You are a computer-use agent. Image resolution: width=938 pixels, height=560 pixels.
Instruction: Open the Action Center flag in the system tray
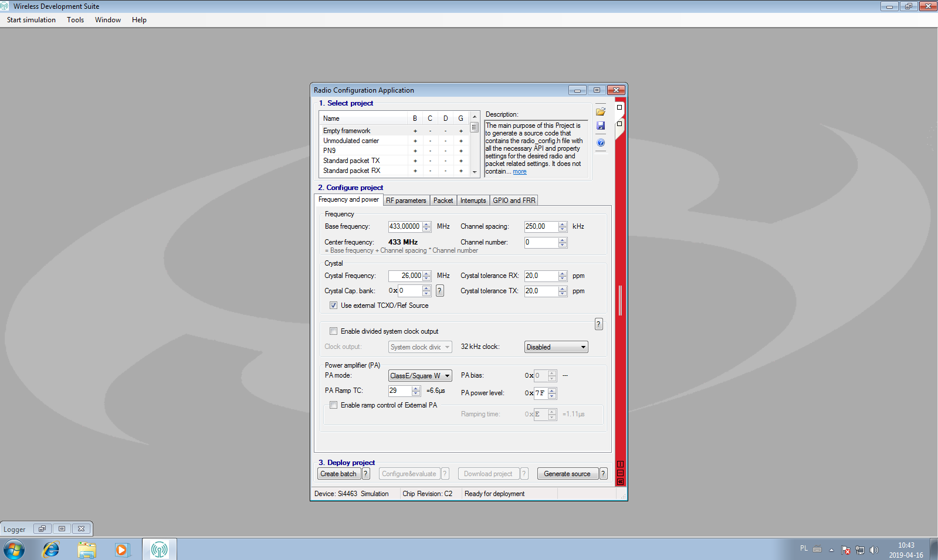click(846, 550)
